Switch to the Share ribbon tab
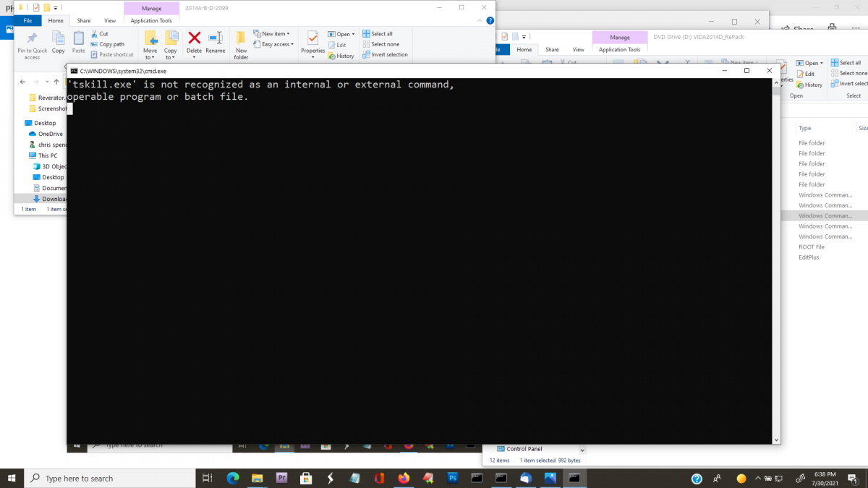Viewport: 868px width, 488px height. 85,20
